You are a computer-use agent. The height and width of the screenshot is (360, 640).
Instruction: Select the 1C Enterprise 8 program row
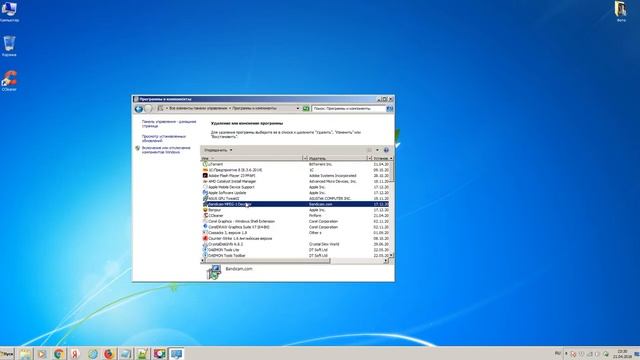point(296,170)
